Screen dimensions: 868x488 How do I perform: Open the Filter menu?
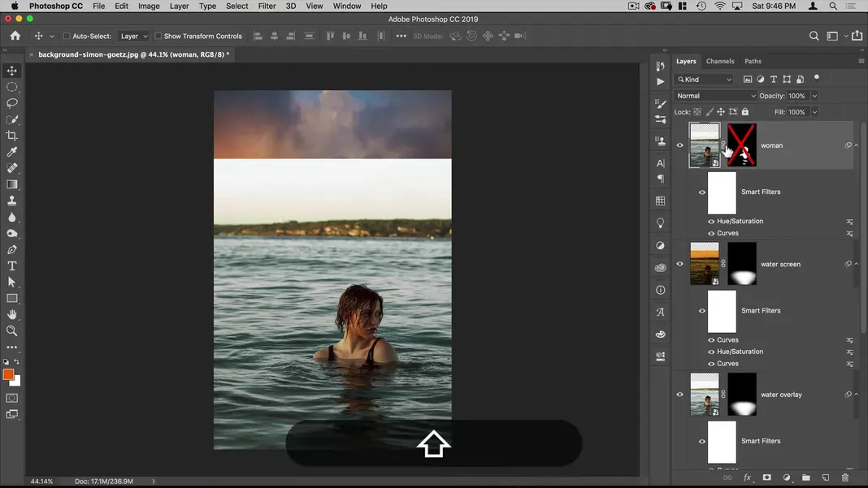267,6
